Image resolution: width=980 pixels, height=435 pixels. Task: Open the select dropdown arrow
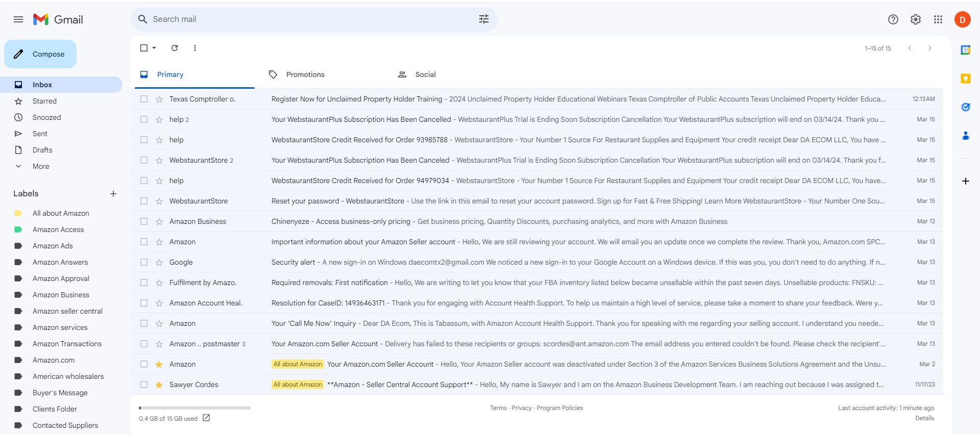coord(154,48)
